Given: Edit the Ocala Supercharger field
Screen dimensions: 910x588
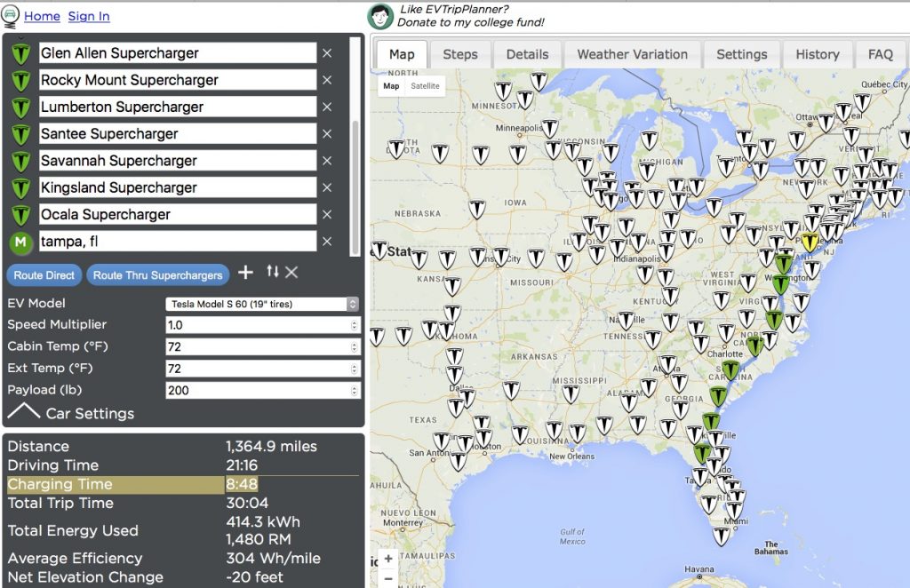Looking at the screenshot, I should 178,215.
